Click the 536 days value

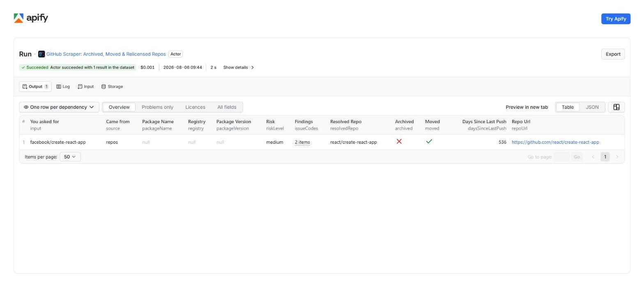pos(502,142)
